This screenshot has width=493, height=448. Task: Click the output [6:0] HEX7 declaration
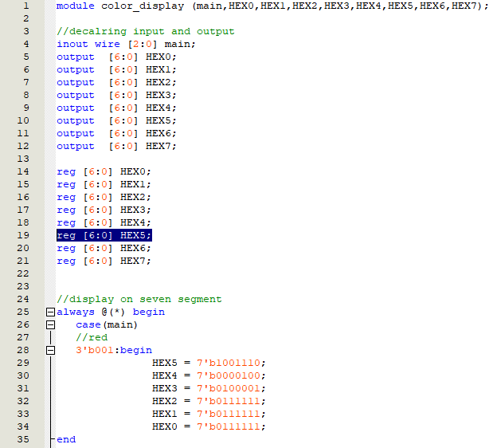[116, 146]
